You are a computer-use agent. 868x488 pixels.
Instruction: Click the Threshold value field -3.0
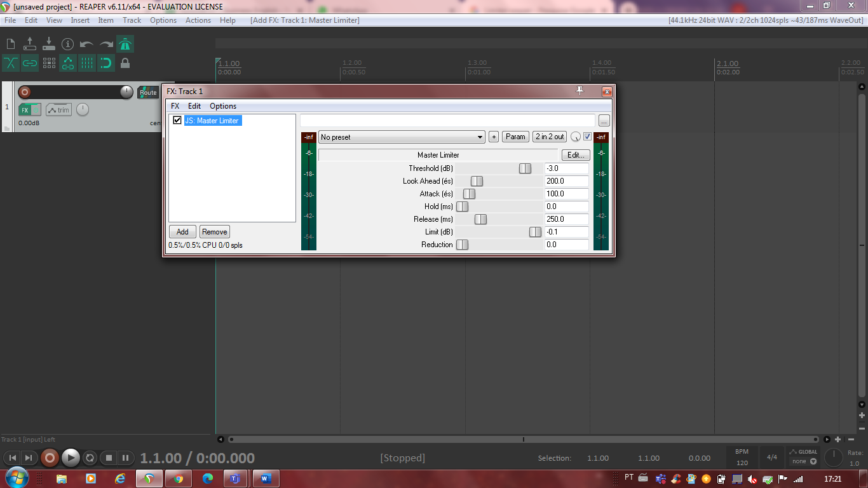pyautogui.click(x=567, y=168)
